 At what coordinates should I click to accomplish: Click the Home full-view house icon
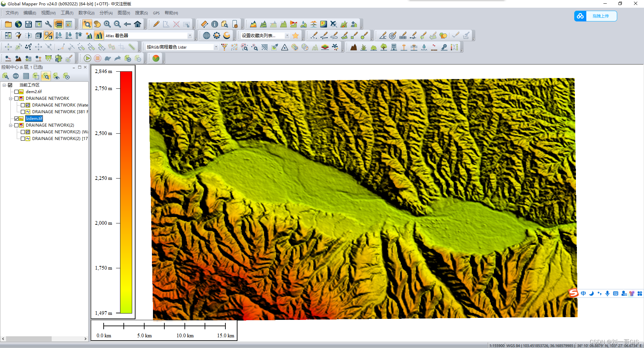(x=138, y=24)
